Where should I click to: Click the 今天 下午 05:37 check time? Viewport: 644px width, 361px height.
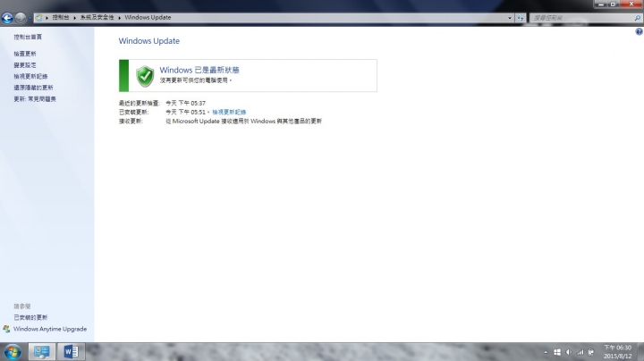186,103
